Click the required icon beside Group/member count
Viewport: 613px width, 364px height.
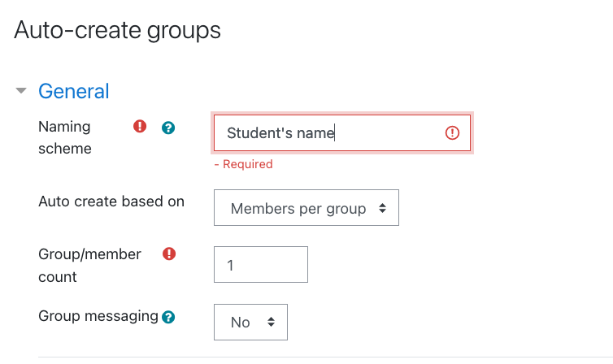point(169,253)
